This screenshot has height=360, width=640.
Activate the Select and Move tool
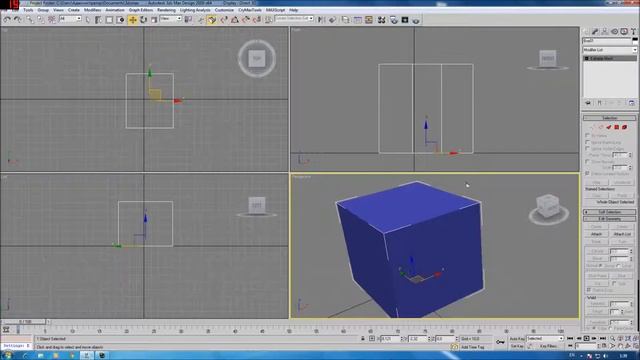[x=133, y=20]
